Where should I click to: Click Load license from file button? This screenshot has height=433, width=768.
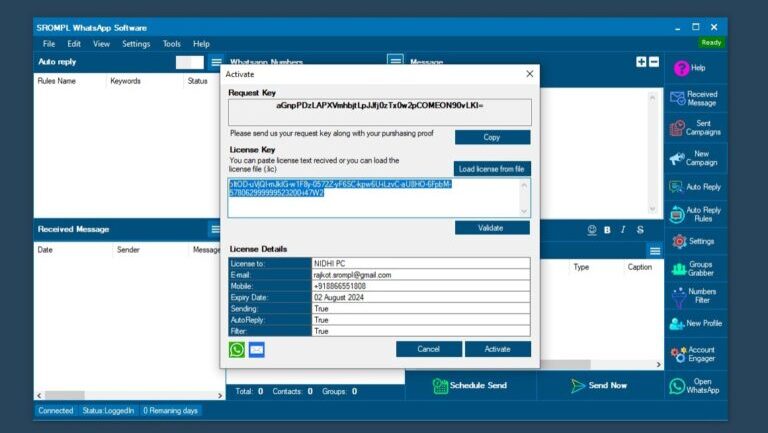coord(492,169)
